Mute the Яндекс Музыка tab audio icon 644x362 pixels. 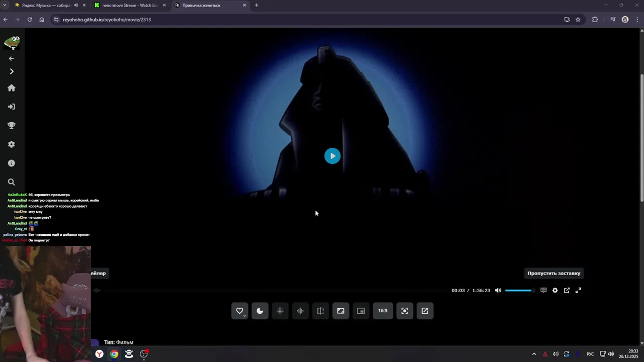[76, 5]
